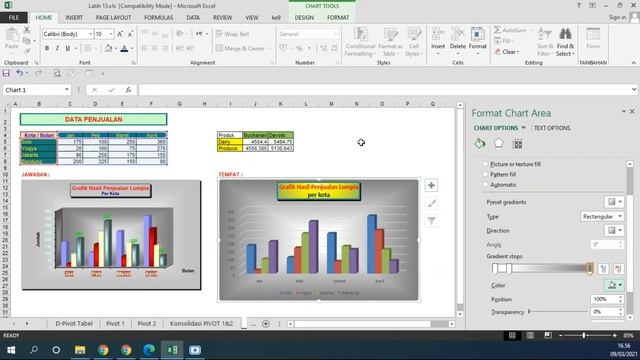The height and width of the screenshot is (360, 640).
Task: Click Insert Function fx button
Action: [128, 90]
